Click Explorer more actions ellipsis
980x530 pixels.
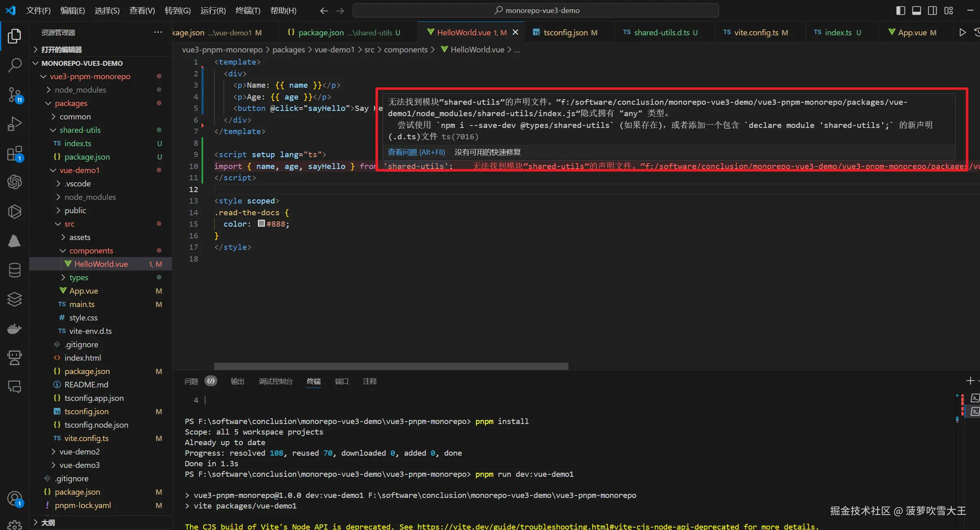(x=158, y=32)
